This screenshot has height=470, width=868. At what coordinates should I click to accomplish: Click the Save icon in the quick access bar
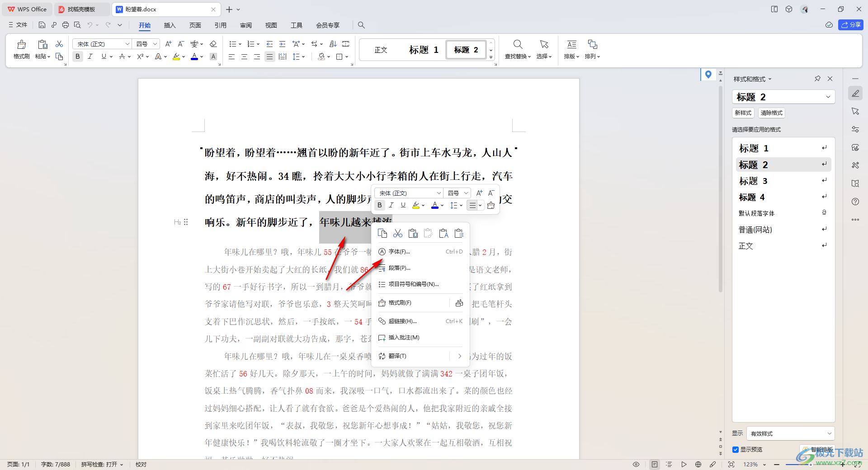pyautogui.click(x=42, y=25)
